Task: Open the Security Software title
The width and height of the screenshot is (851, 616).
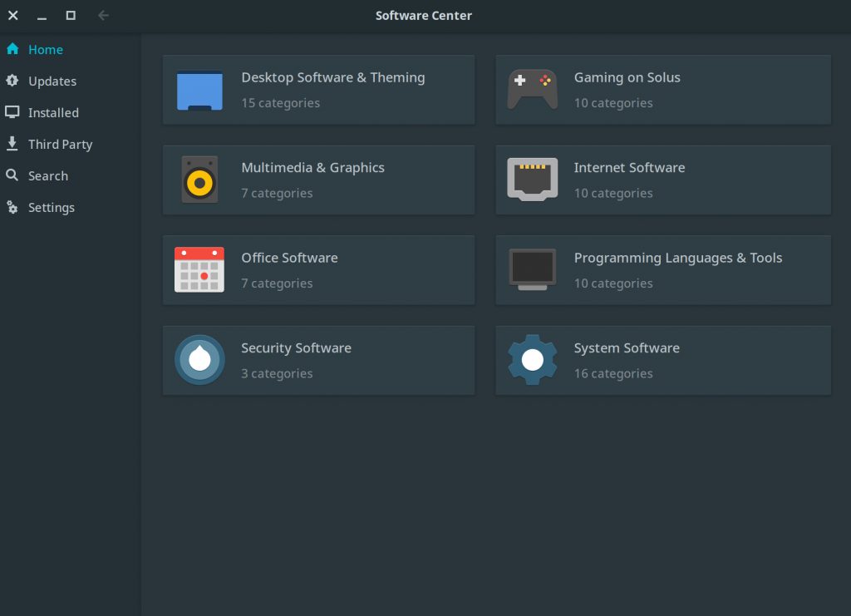Action: click(296, 347)
